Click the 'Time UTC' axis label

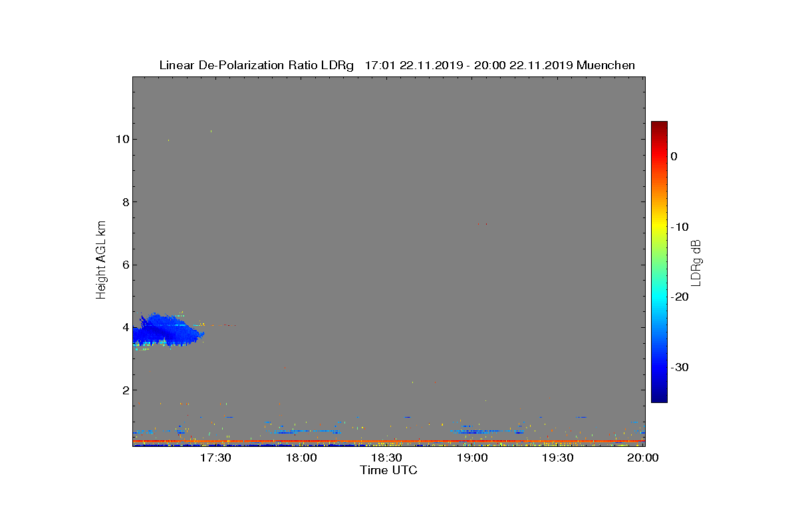click(x=388, y=470)
